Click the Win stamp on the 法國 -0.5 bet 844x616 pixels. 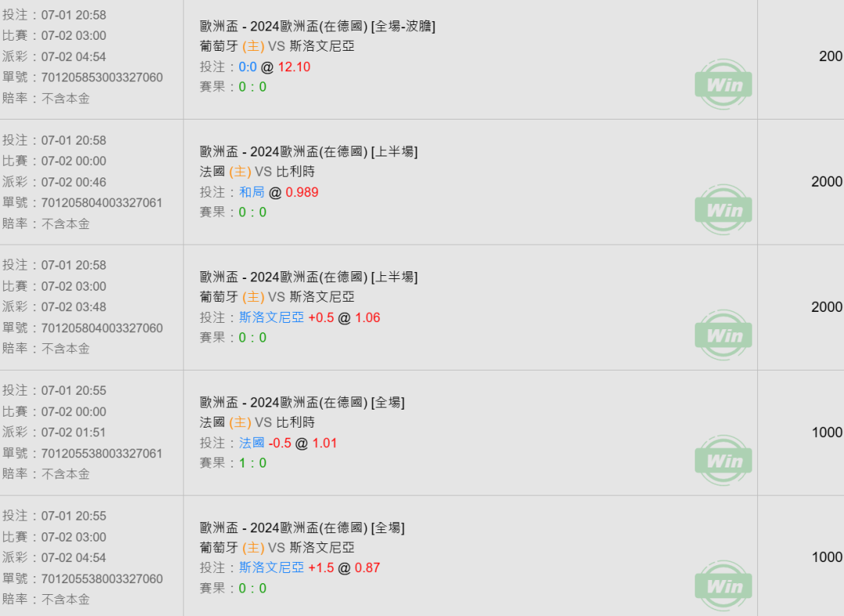coord(723,461)
